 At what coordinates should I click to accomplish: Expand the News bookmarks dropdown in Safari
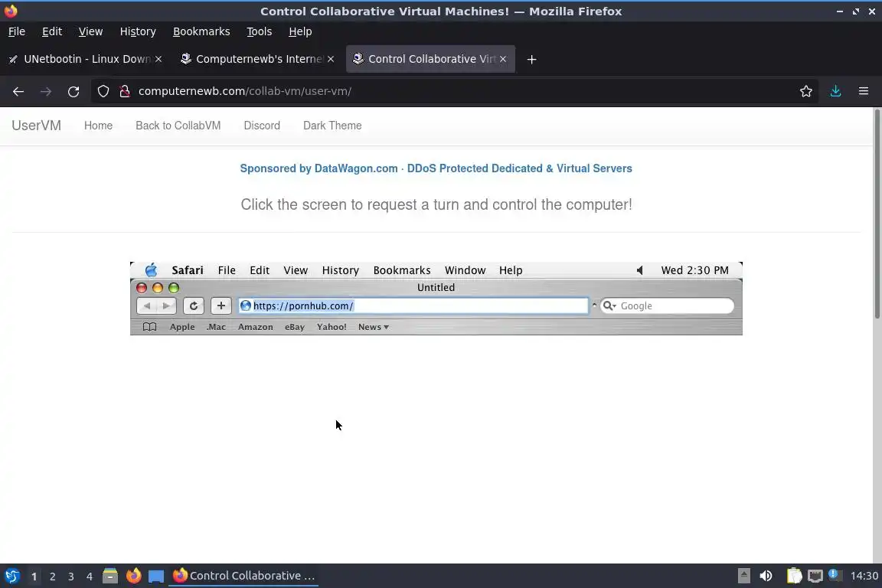(x=374, y=327)
